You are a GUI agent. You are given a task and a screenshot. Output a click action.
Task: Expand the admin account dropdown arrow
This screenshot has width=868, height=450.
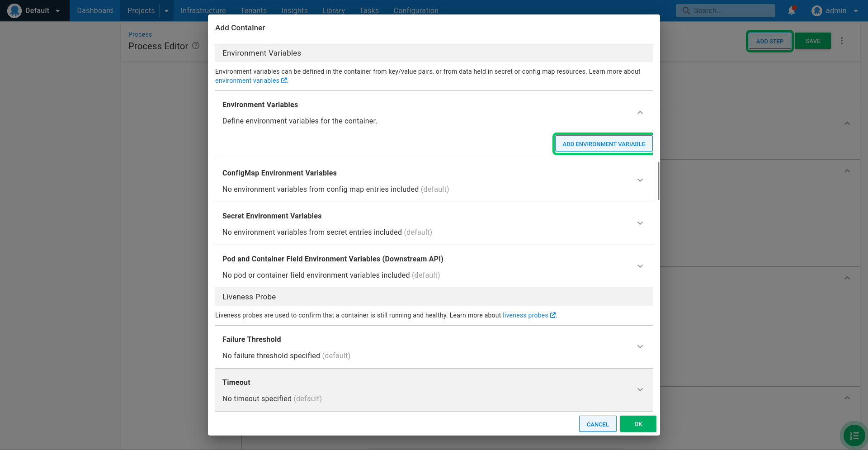tap(856, 11)
